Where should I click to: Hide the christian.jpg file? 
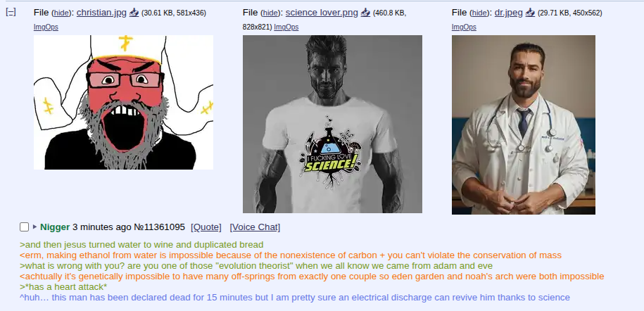pyautogui.click(x=62, y=13)
